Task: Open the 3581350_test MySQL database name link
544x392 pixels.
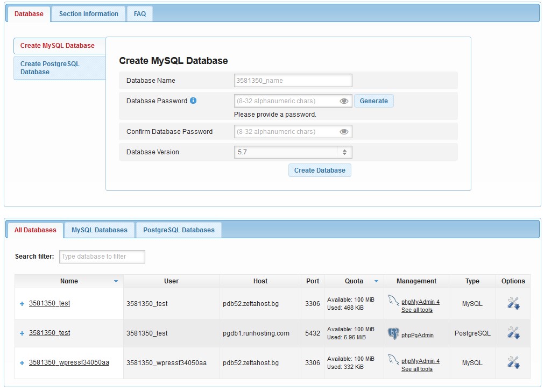Action: coord(50,303)
